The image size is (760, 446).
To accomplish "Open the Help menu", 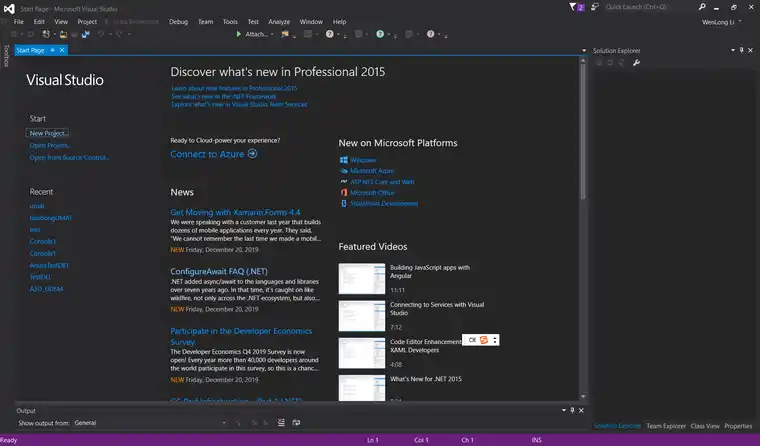I will pyautogui.click(x=339, y=22).
